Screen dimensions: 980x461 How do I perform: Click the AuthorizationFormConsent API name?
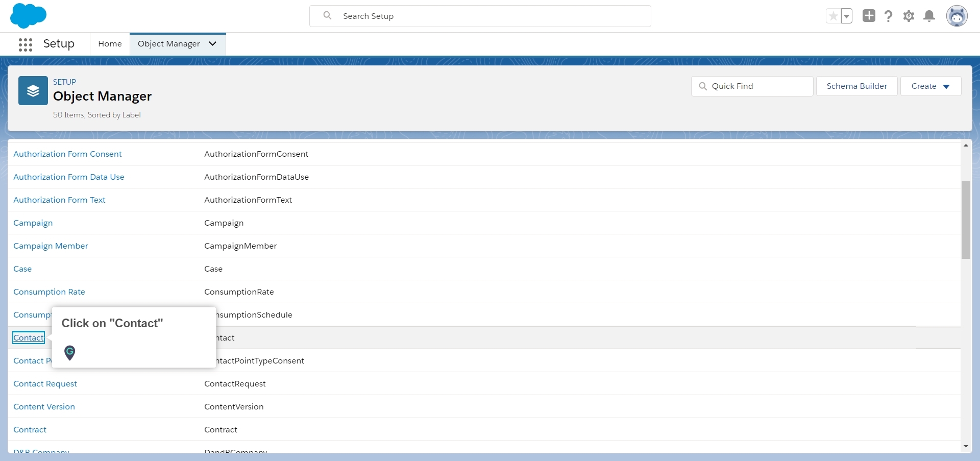click(256, 154)
